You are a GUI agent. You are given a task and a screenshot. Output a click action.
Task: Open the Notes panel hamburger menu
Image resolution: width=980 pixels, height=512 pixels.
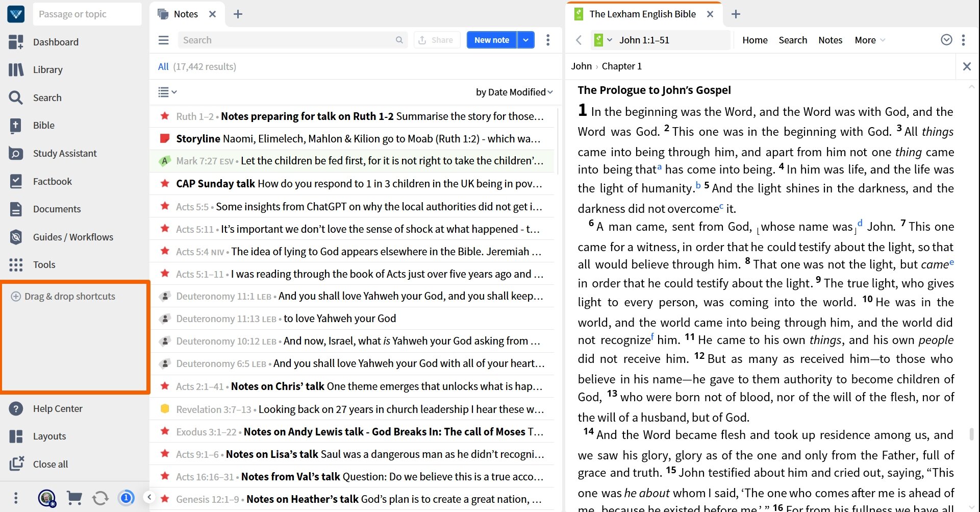click(x=163, y=40)
